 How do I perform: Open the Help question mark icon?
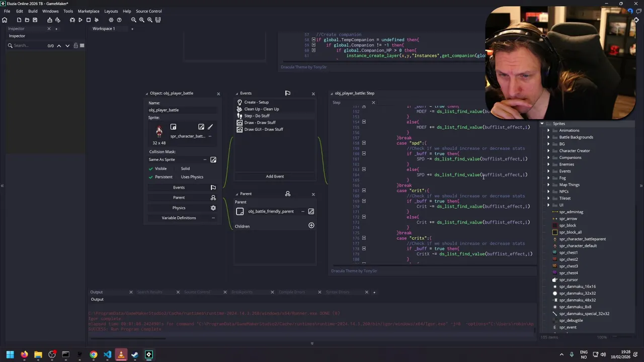pos(119,20)
